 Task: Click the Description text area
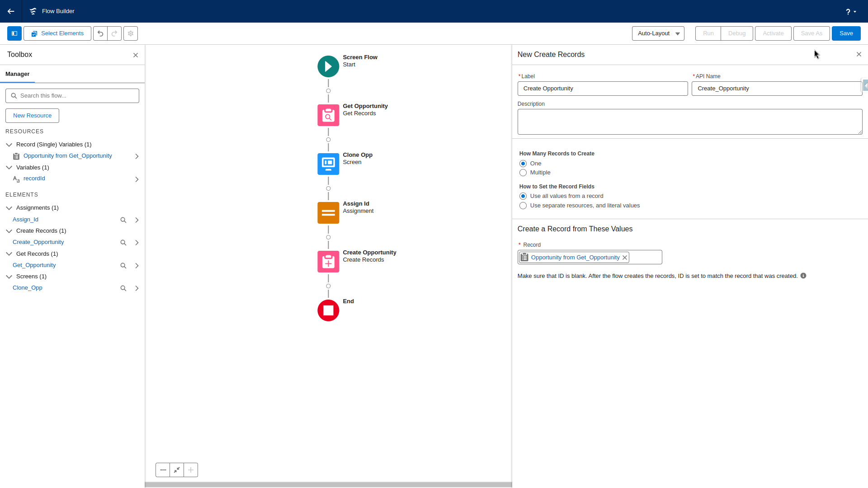689,122
